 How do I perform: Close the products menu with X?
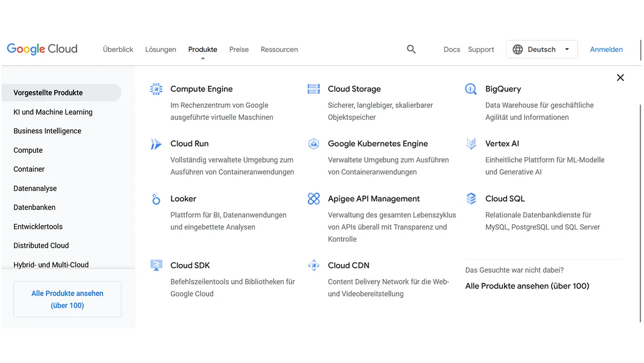coord(620,78)
